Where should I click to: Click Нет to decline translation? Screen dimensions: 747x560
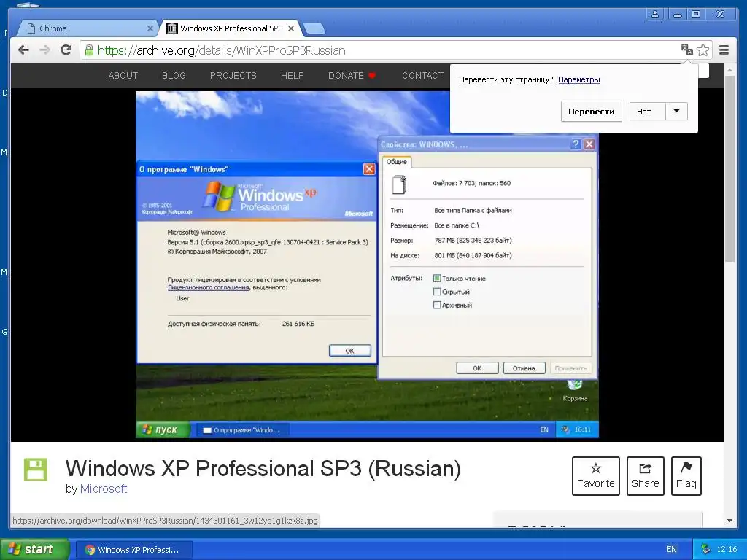point(647,112)
